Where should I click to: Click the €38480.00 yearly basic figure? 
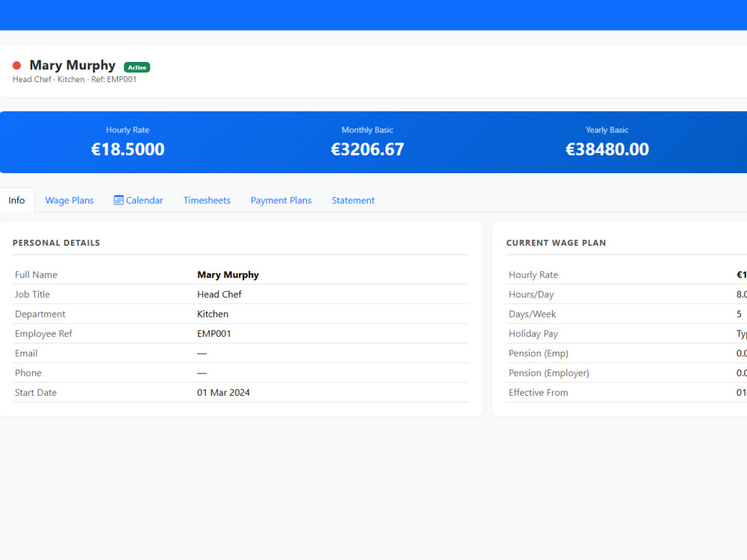point(607,149)
